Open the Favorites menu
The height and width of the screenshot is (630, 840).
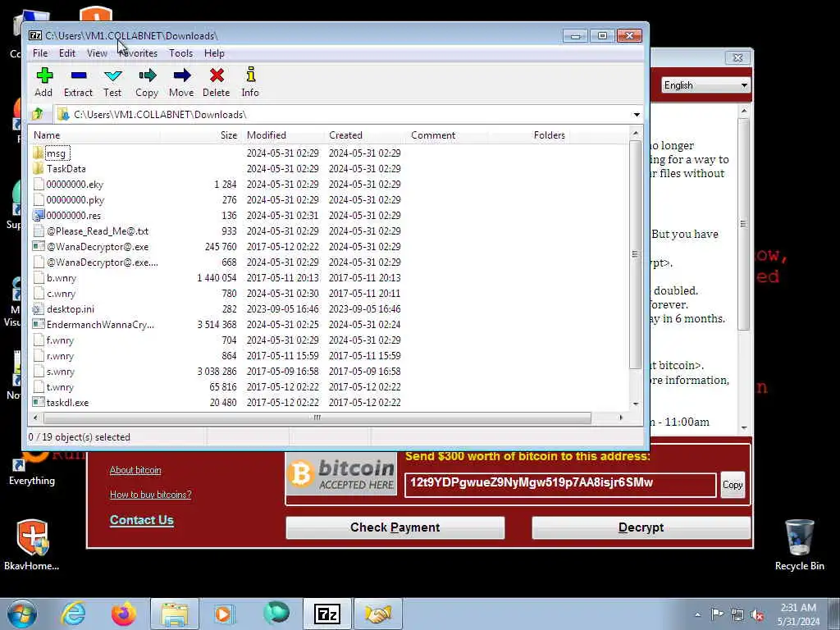138,53
